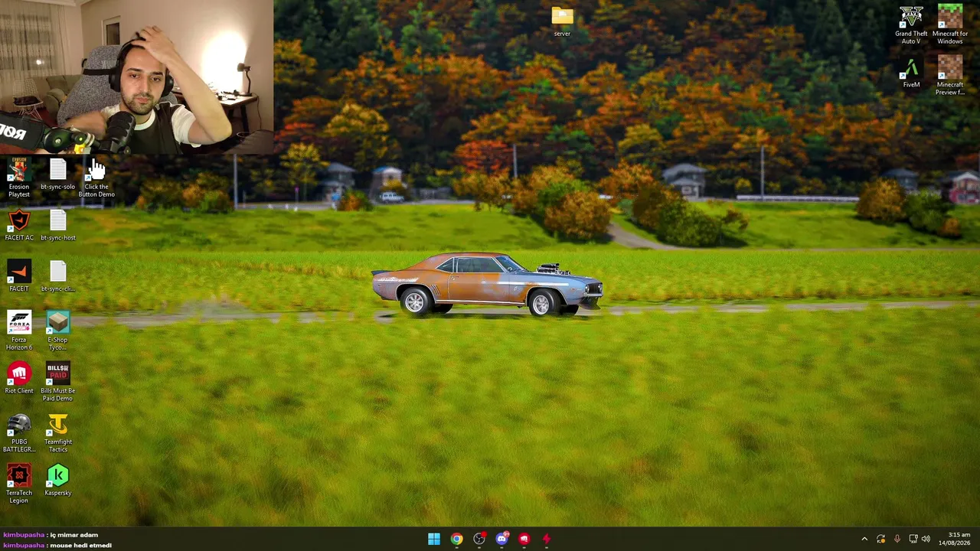Select the FACEIT AC desktop shortcut

(19, 226)
